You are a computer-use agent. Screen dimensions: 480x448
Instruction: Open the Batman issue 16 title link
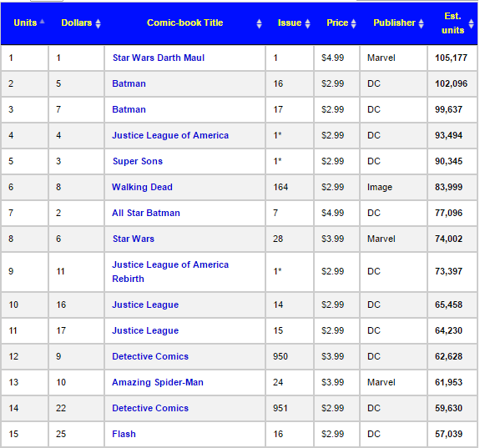pos(129,83)
